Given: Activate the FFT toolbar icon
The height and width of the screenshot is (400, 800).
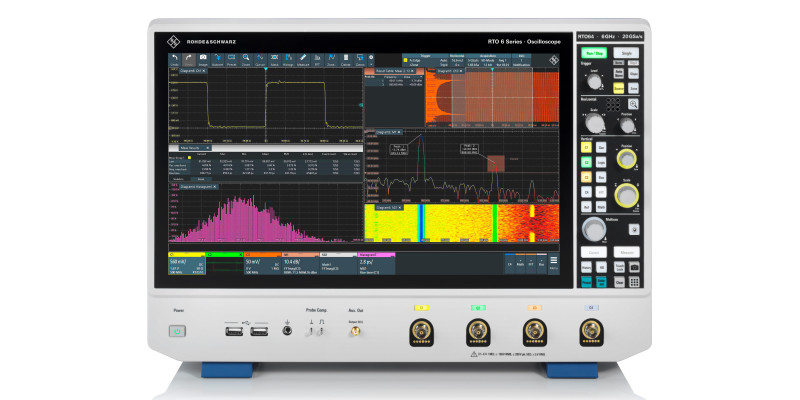Looking at the screenshot, I should (317, 59).
